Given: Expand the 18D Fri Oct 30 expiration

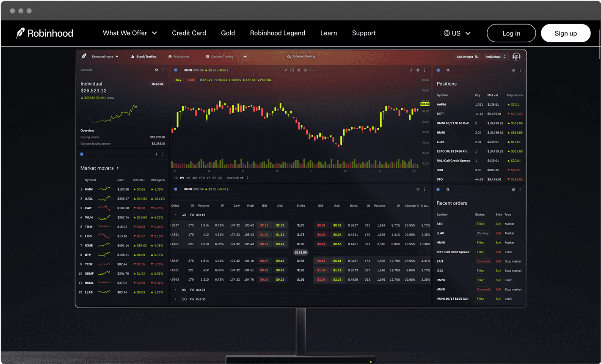Looking at the screenshot, I should pos(176,299).
